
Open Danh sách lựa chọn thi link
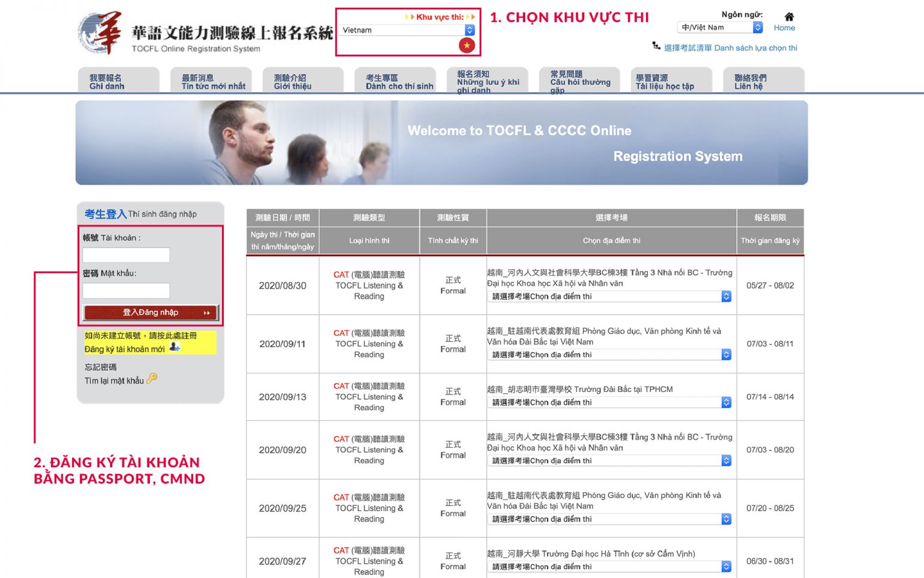(x=730, y=48)
